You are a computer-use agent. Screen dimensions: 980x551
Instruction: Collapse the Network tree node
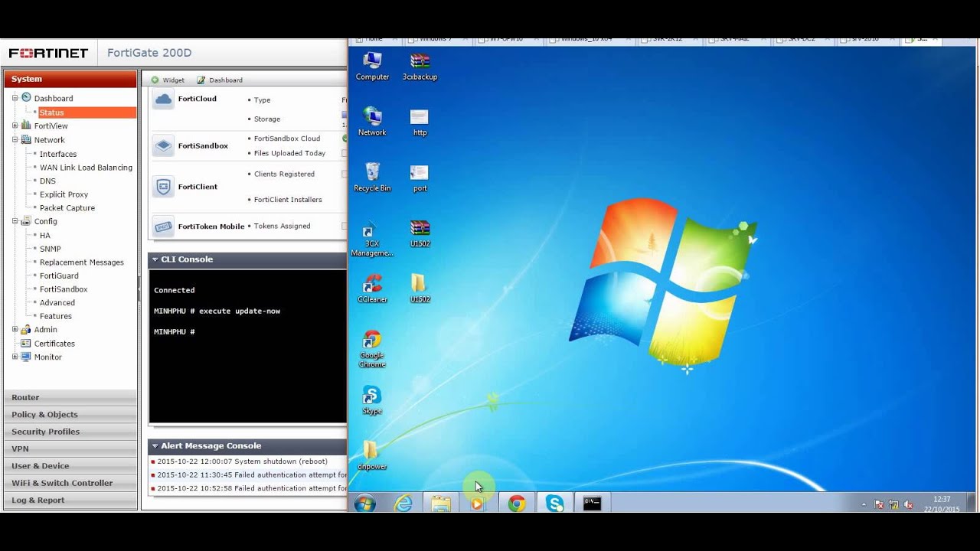15,140
